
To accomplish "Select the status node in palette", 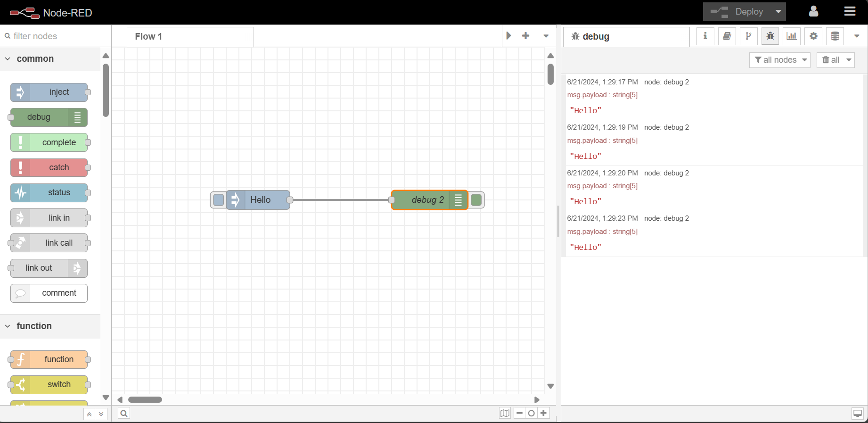I will (x=49, y=192).
